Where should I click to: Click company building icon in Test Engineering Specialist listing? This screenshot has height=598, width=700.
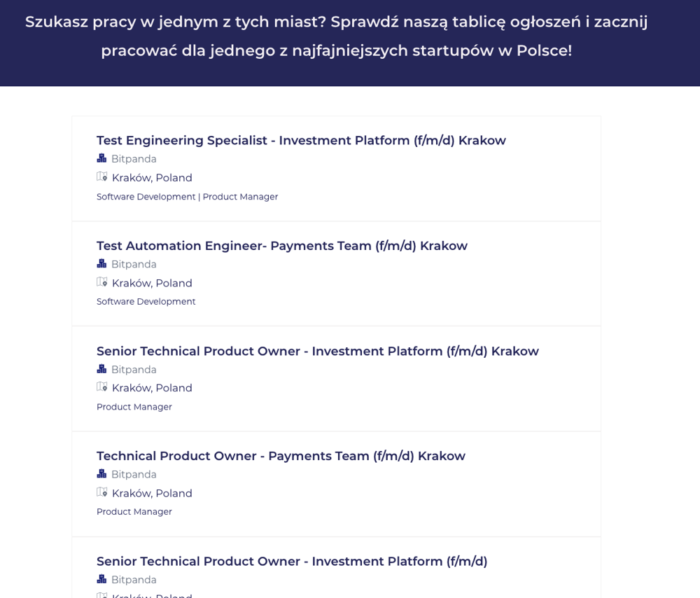(101, 158)
